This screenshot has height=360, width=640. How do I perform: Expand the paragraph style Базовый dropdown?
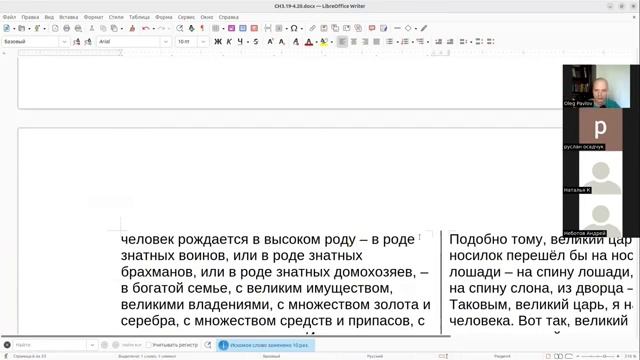click(x=64, y=42)
